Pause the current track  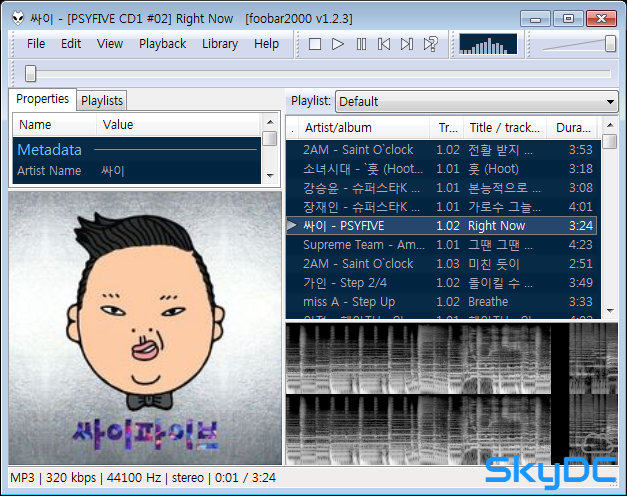pos(361,44)
